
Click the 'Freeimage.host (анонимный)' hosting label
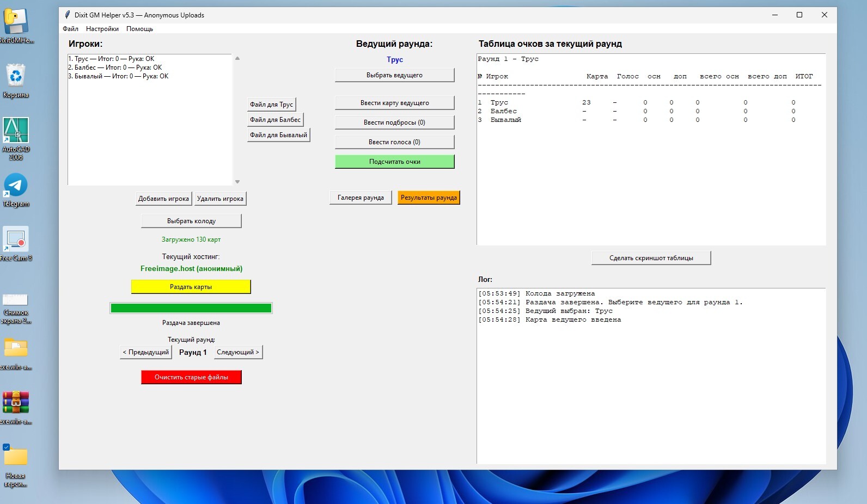coord(191,268)
